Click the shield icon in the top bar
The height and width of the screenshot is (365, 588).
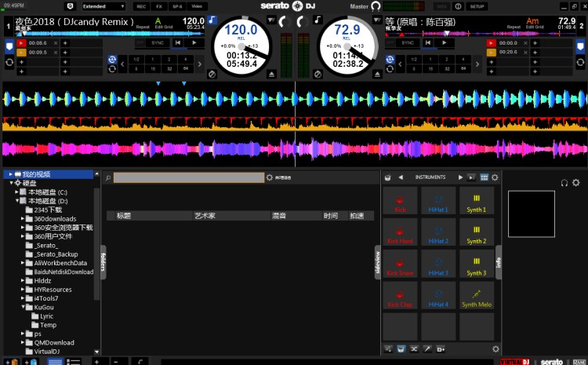[x=70, y=6]
